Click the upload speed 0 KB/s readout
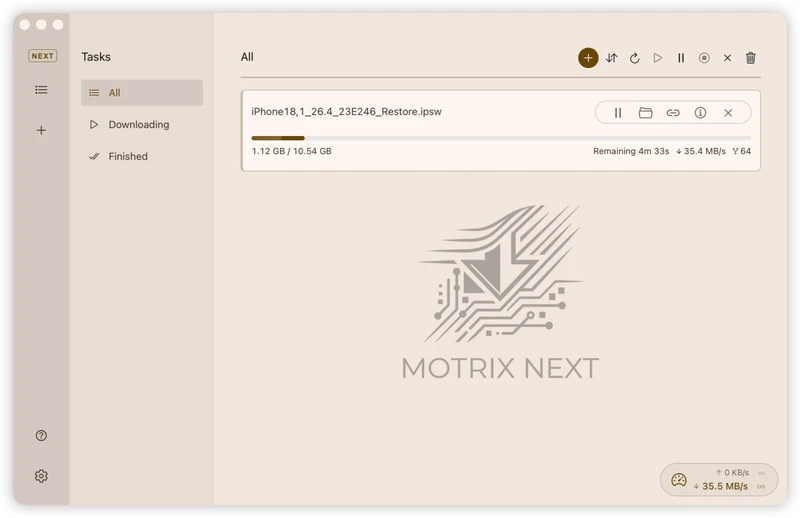 (732, 473)
